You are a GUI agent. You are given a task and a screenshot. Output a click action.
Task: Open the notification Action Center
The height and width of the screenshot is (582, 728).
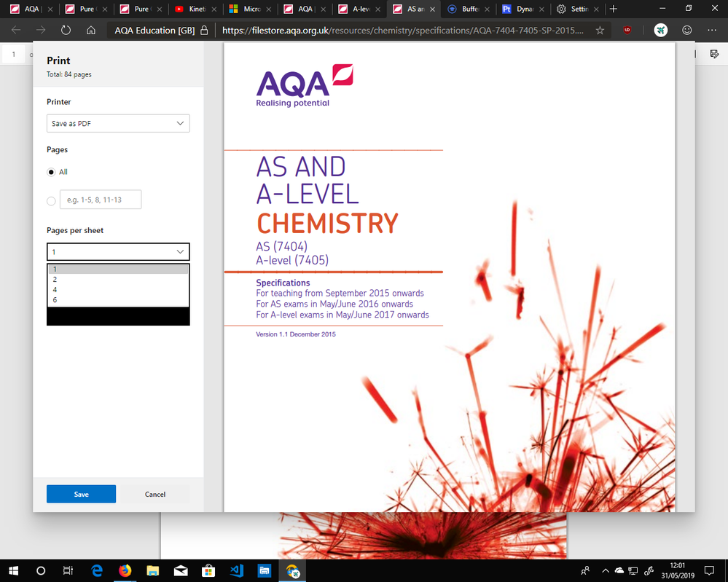click(709, 570)
